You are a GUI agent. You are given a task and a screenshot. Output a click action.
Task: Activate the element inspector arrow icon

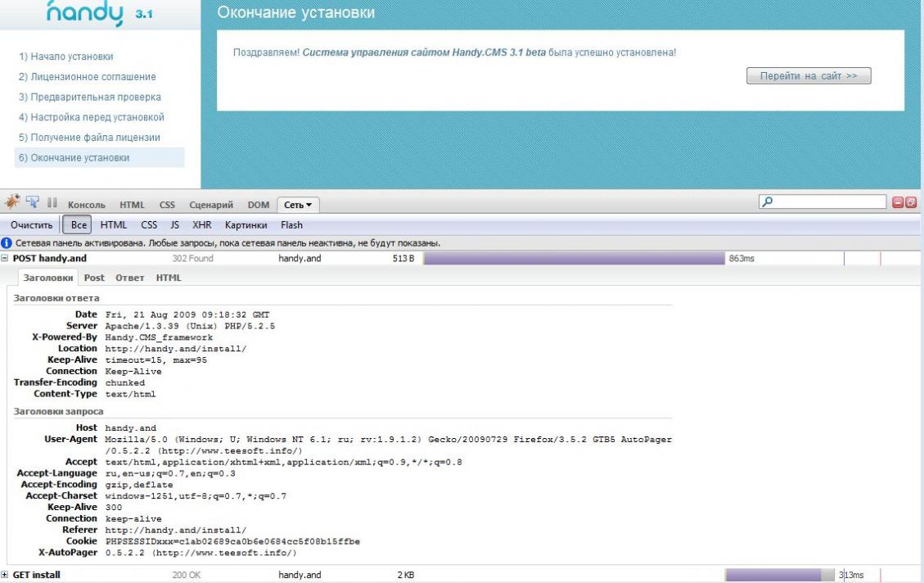(x=34, y=204)
